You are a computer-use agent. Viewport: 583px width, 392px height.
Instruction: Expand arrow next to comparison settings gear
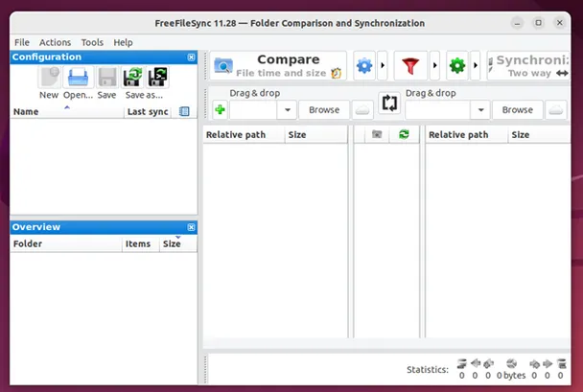pos(383,66)
